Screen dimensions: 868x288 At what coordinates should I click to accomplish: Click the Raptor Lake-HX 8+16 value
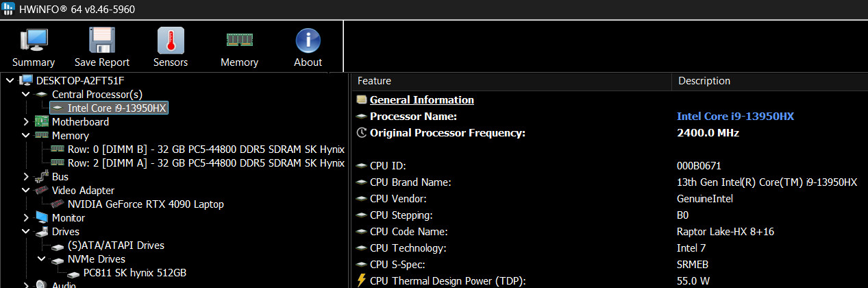[725, 232]
